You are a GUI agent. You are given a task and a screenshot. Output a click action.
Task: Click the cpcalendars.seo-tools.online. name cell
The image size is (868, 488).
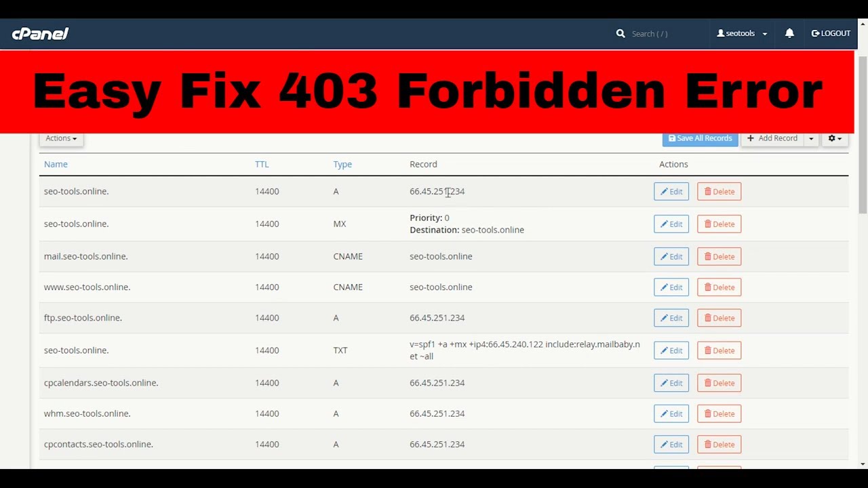click(101, 383)
